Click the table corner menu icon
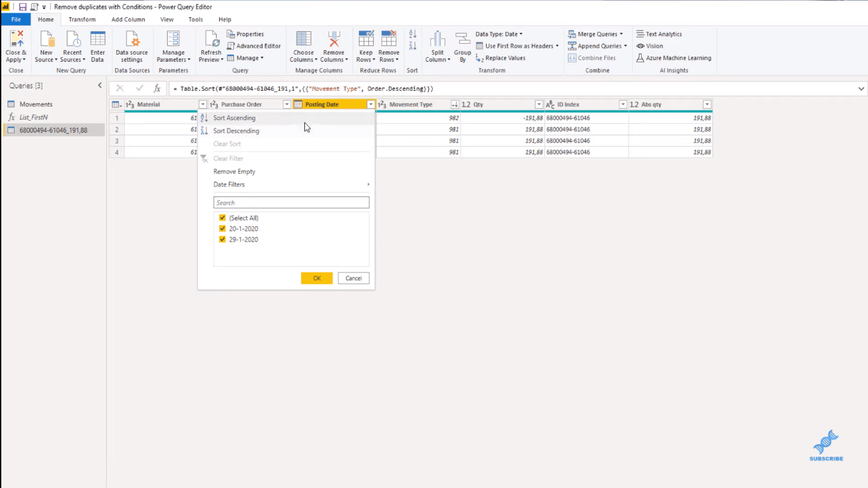Viewport: 868px width, 488px height. [x=116, y=104]
